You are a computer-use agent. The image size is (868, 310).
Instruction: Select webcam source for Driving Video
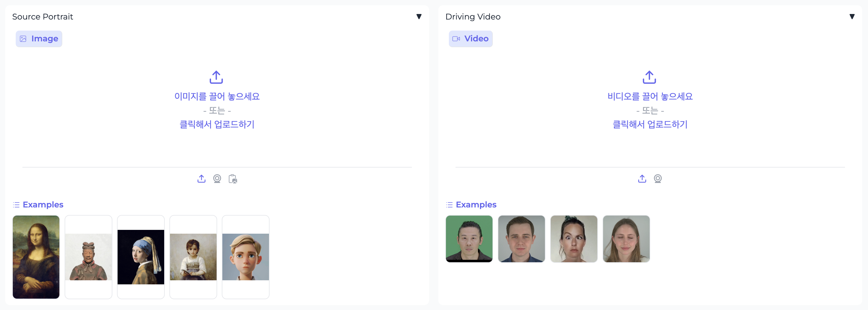[657, 178]
